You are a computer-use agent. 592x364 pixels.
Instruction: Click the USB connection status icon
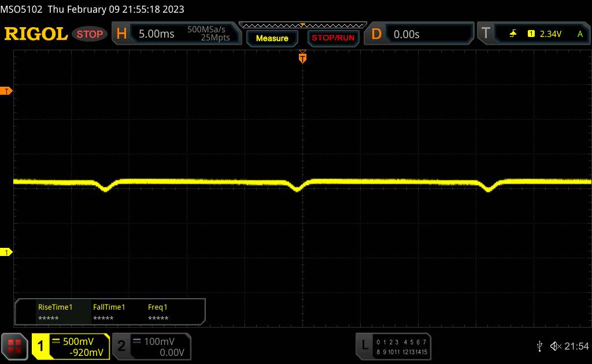pyautogui.click(x=539, y=346)
